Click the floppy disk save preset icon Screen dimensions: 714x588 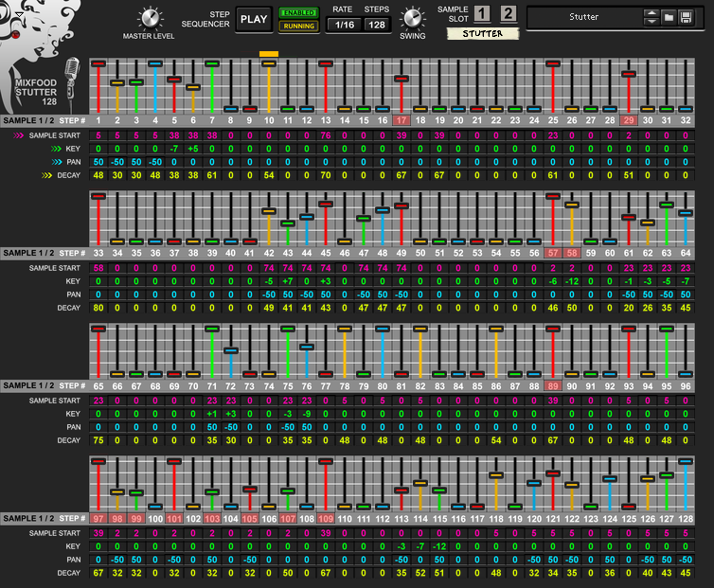(x=686, y=18)
